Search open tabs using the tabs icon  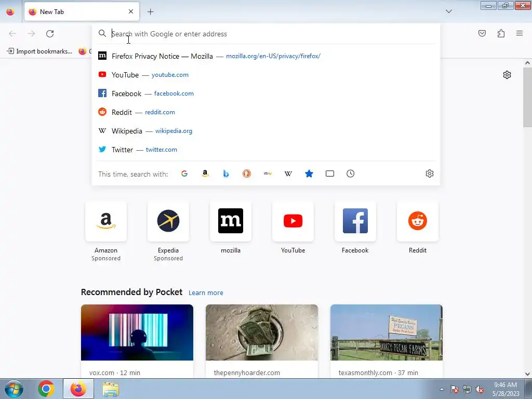point(330,174)
